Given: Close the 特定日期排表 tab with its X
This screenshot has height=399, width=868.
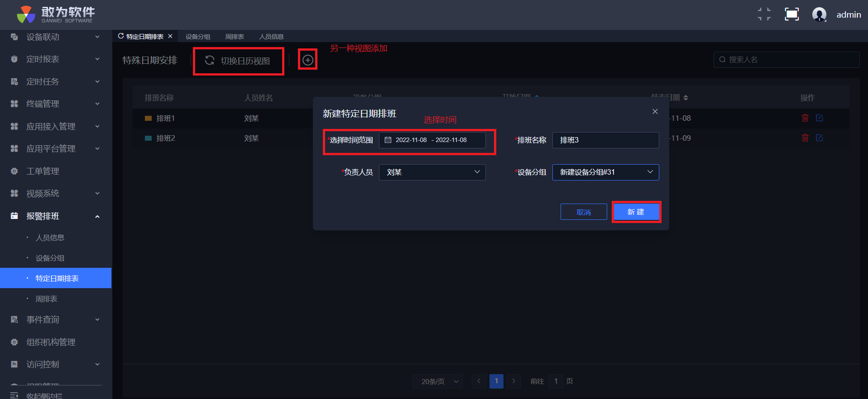Looking at the screenshot, I should (170, 36).
